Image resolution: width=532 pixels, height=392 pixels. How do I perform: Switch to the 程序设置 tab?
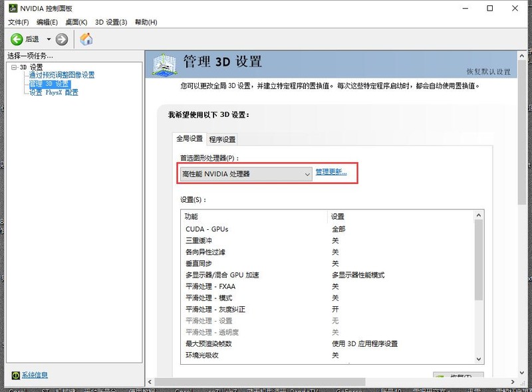tap(222, 140)
